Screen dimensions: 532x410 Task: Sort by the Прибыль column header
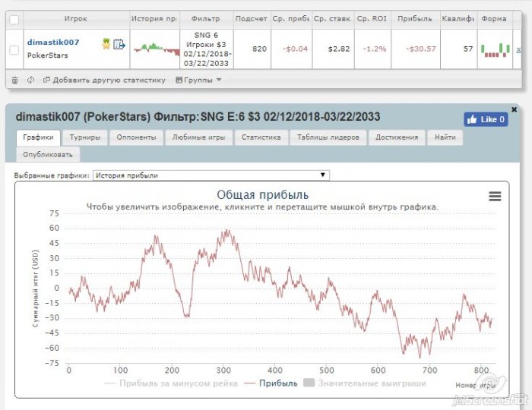click(415, 19)
